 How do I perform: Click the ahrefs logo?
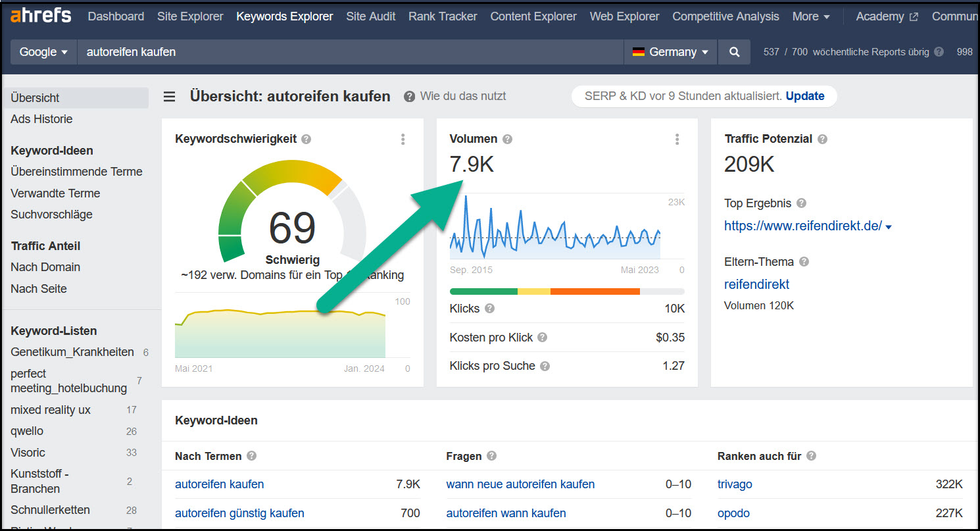coord(41,16)
